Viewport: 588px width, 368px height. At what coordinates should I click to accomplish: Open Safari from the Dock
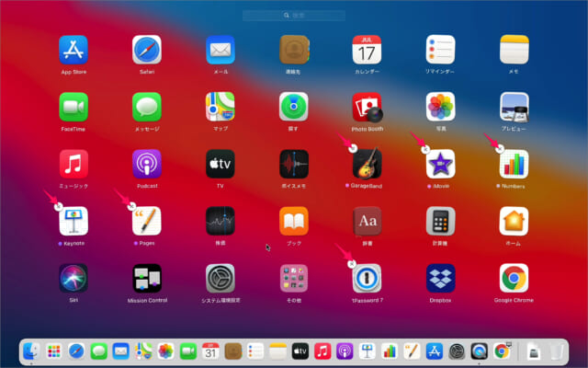(x=76, y=351)
